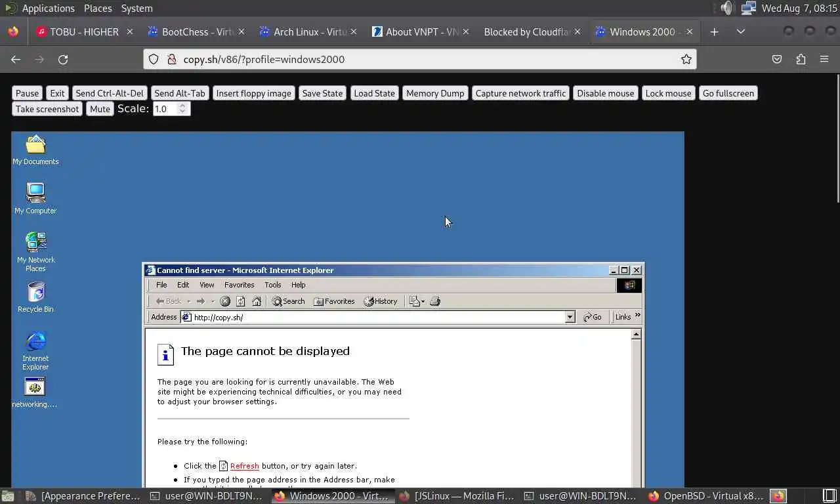840x504 pixels.
Task: Expand IE Links toolbar chevron
Action: pos(637,316)
